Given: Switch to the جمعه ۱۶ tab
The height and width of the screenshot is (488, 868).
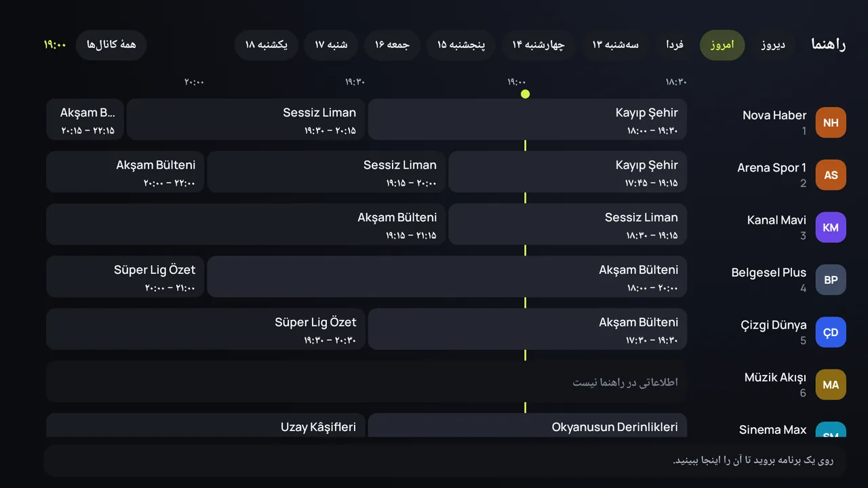Looking at the screenshot, I should click(x=392, y=45).
